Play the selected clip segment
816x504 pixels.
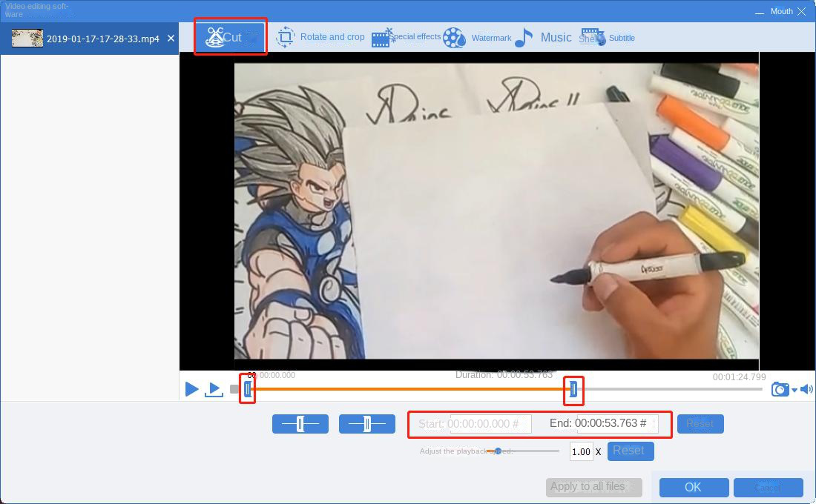click(214, 389)
